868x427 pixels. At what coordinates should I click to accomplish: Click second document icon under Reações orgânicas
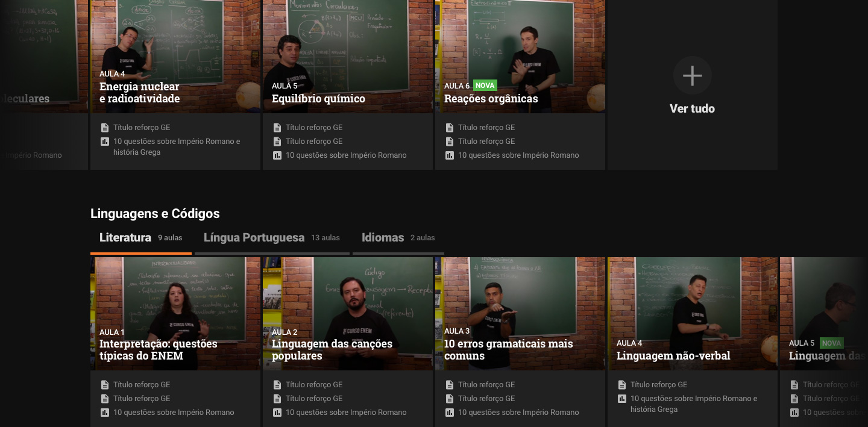point(450,142)
